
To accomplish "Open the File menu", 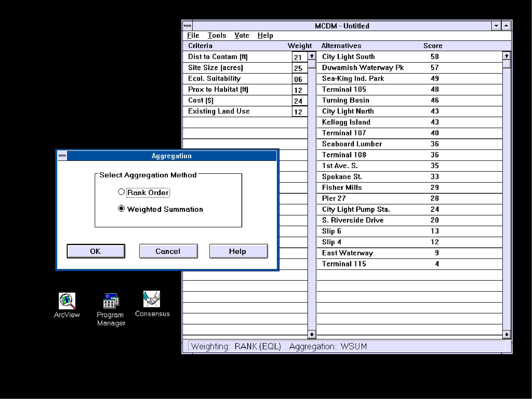I will coord(193,35).
